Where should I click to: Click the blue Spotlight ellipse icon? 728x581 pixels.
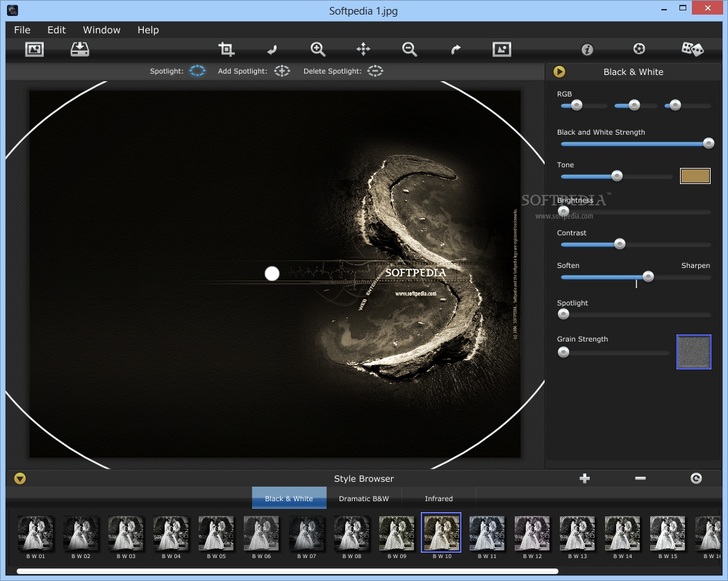197,71
